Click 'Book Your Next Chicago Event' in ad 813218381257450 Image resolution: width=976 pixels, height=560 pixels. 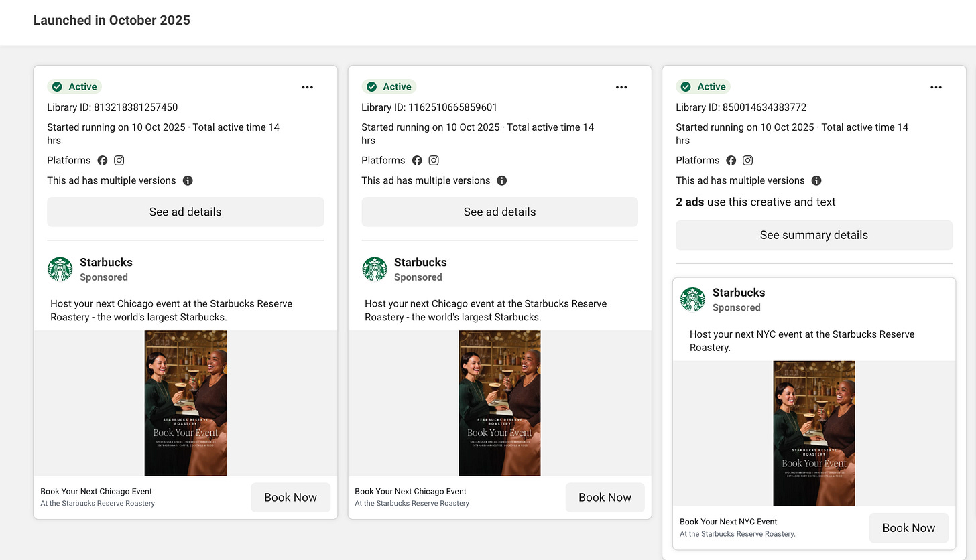pos(97,491)
